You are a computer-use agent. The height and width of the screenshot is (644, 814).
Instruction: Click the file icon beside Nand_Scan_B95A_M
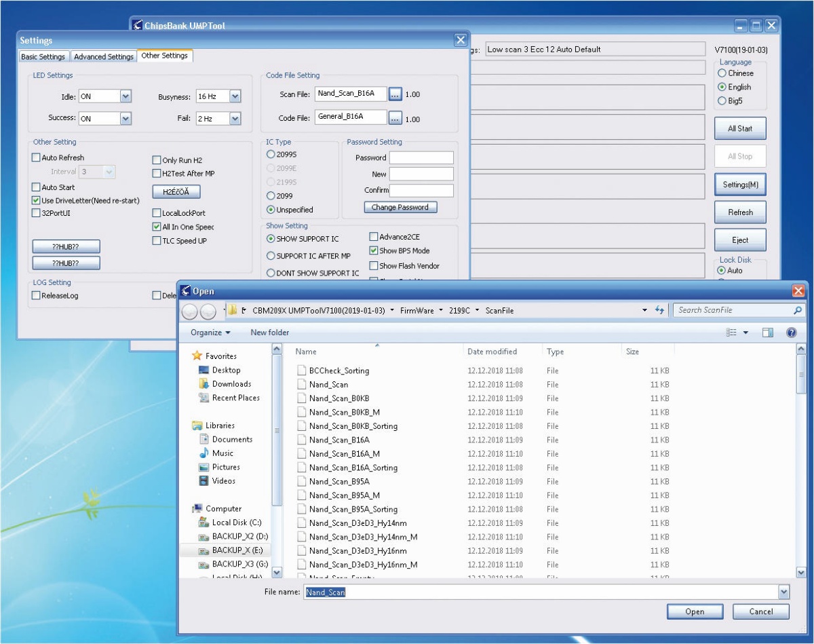[x=302, y=495]
